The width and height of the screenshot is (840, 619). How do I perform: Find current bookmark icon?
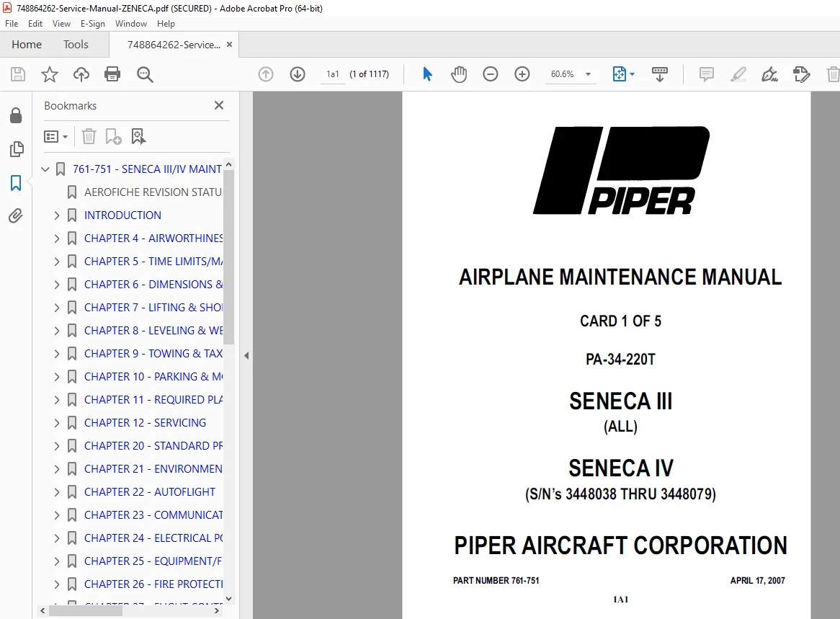pos(138,136)
